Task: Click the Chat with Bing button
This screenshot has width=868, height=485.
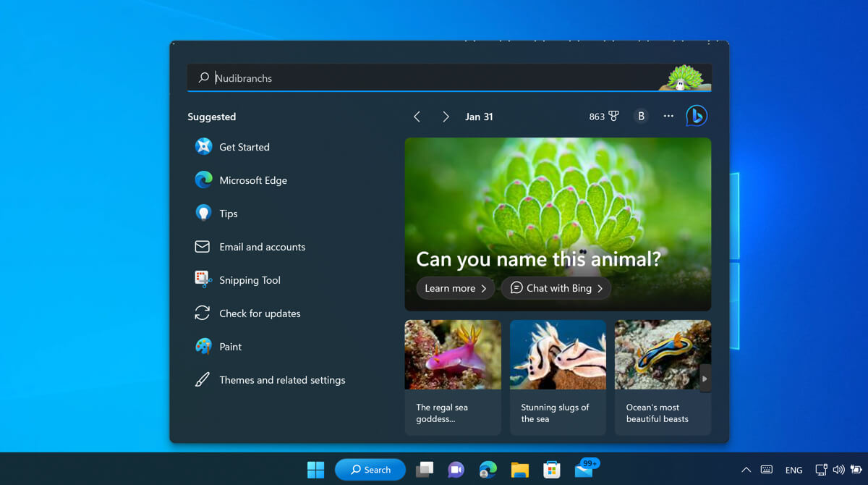Action: pos(556,288)
